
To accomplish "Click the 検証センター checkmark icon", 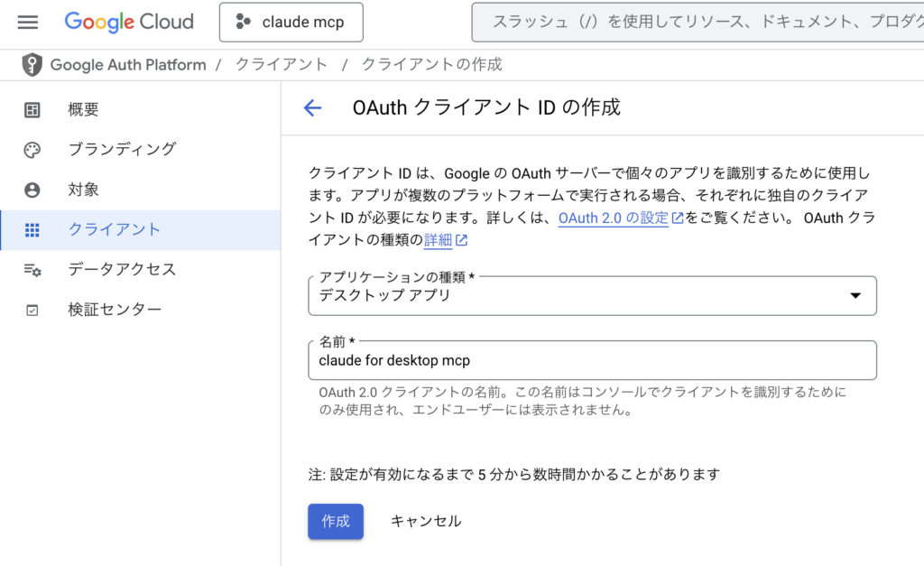I will pyautogui.click(x=32, y=310).
